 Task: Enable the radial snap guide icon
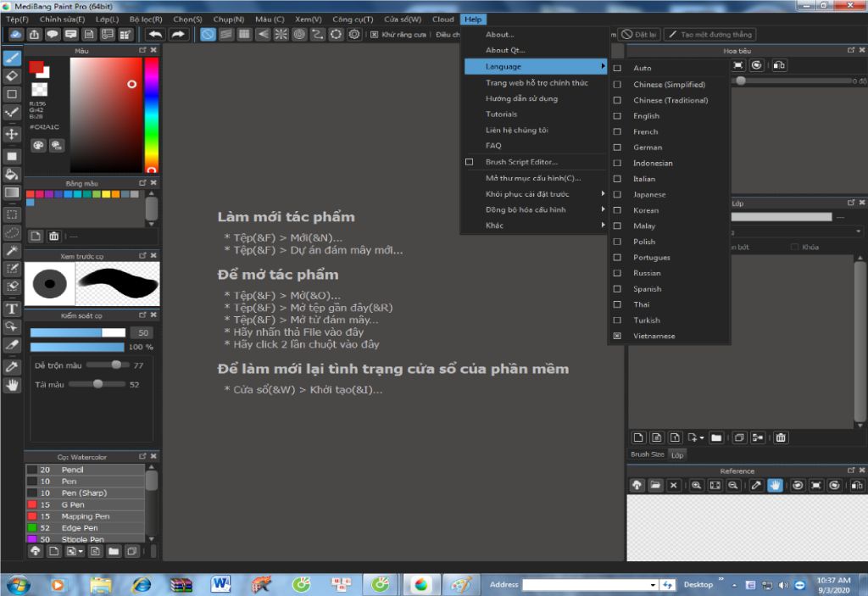pos(281,35)
